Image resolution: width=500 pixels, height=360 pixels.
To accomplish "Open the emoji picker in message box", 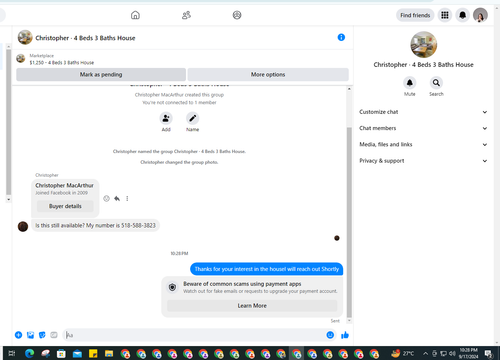I will [330, 335].
